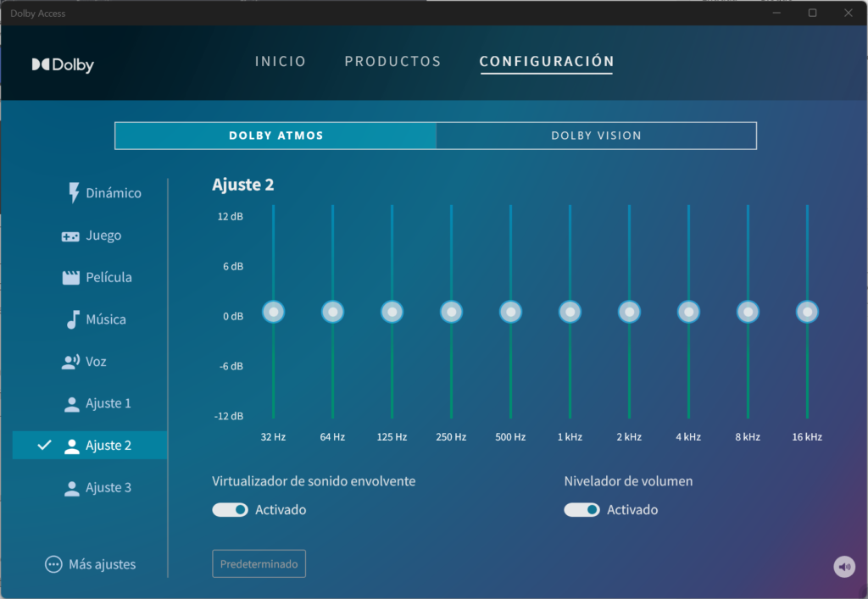Choose the Ajuste 1 preset label
The height and width of the screenshot is (599, 868).
click(x=108, y=403)
